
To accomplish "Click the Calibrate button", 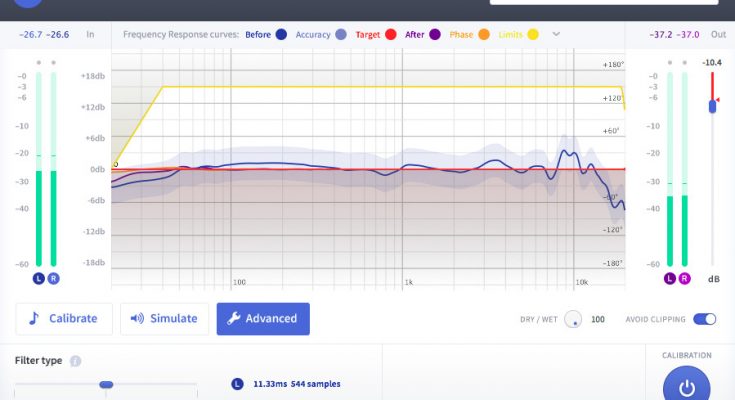I will 64,319.
